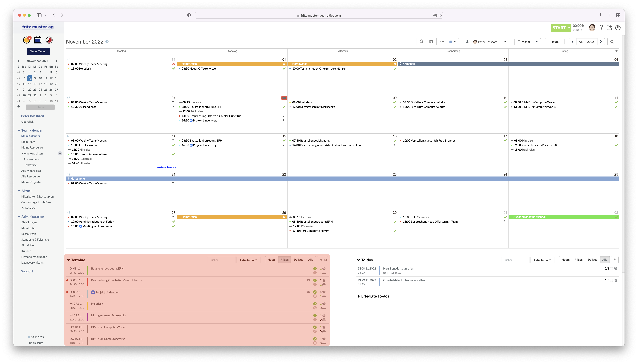The height and width of the screenshot is (364, 638).
Task: Open Zeitanalyse in the sidebar
Action: pos(28,208)
